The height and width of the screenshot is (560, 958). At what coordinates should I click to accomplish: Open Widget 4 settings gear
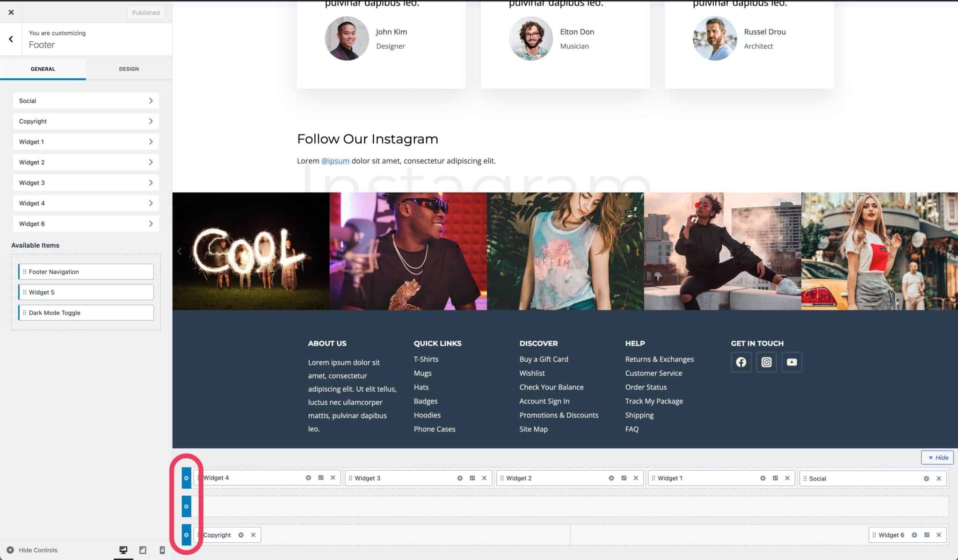pyautogui.click(x=308, y=478)
